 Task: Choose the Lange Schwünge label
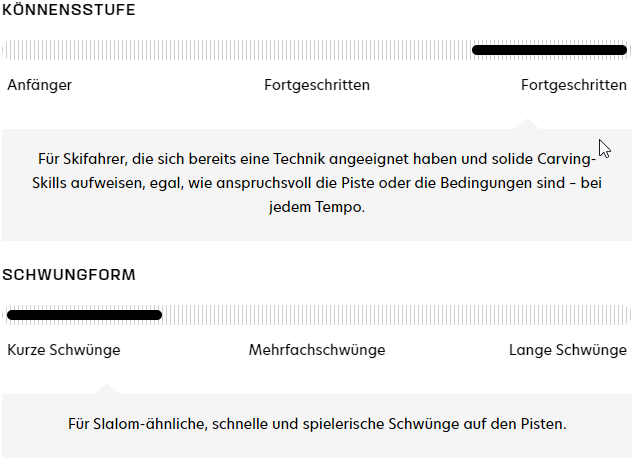coord(567,350)
